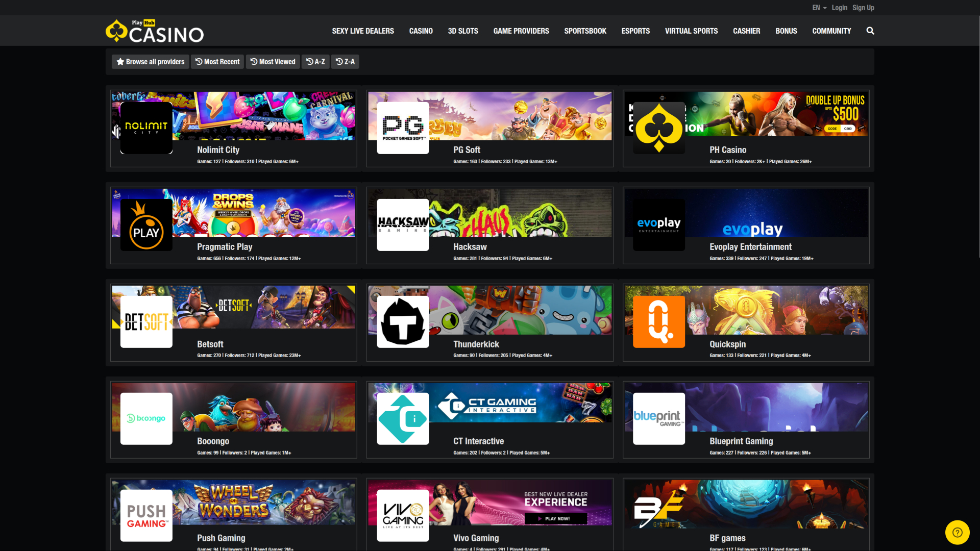
Task: Expand the EN language dropdown
Action: click(818, 8)
